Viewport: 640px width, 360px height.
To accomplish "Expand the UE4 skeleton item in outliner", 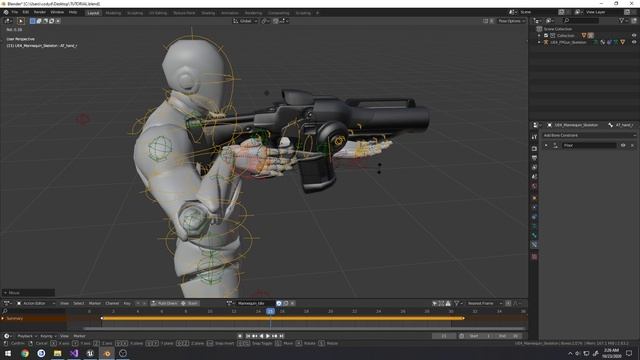I will pyautogui.click(x=539, y=42).
